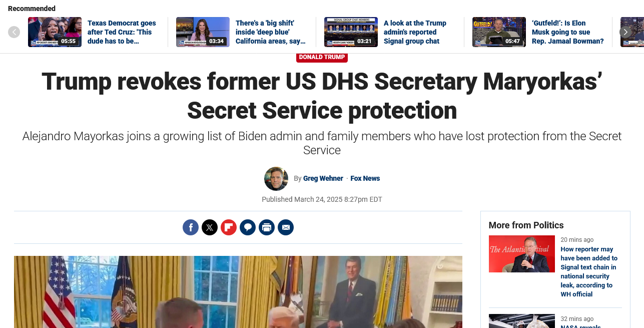Print article using printer icon
644x328 pixels.
click(267, 227)
